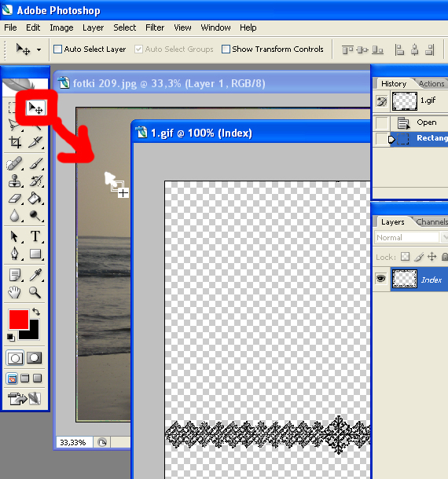The height and width of the screenshot is (479, 448).
Task: Select the Hand tool
Action: click(14, 292)
